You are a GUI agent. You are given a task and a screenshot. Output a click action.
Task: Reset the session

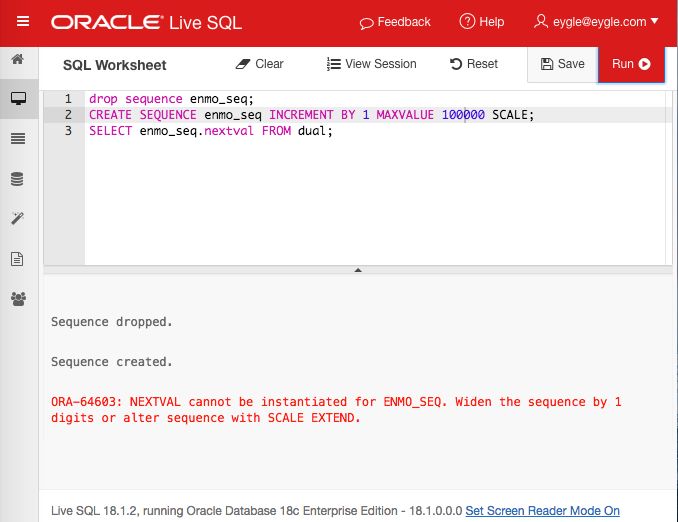coord(474,64)
